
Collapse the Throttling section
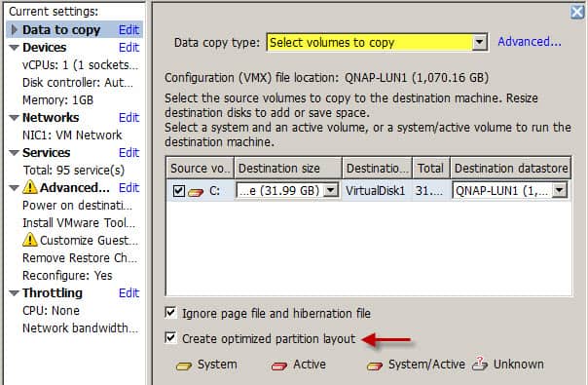[x=15, y=293]
